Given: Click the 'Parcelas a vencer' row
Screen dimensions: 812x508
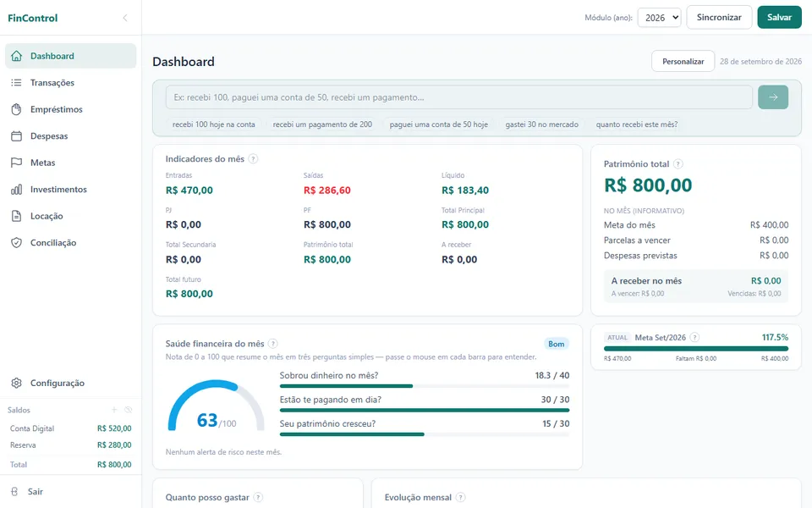Looking at the screenshot, I should pyautogui.click(x=696, y=240).
